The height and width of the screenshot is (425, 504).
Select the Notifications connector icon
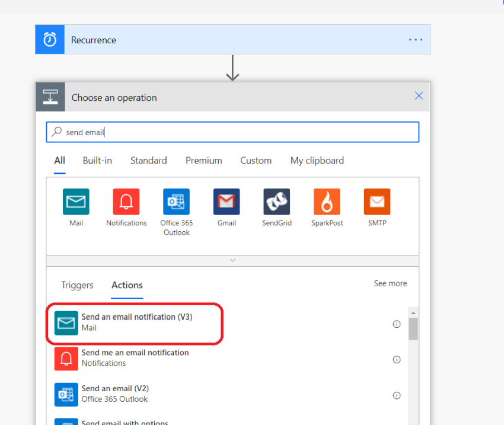click(x=126, y=201)
